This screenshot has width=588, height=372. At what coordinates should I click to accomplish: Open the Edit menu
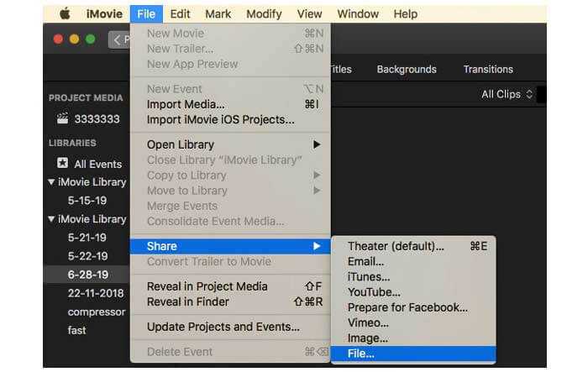coord(180,14)
